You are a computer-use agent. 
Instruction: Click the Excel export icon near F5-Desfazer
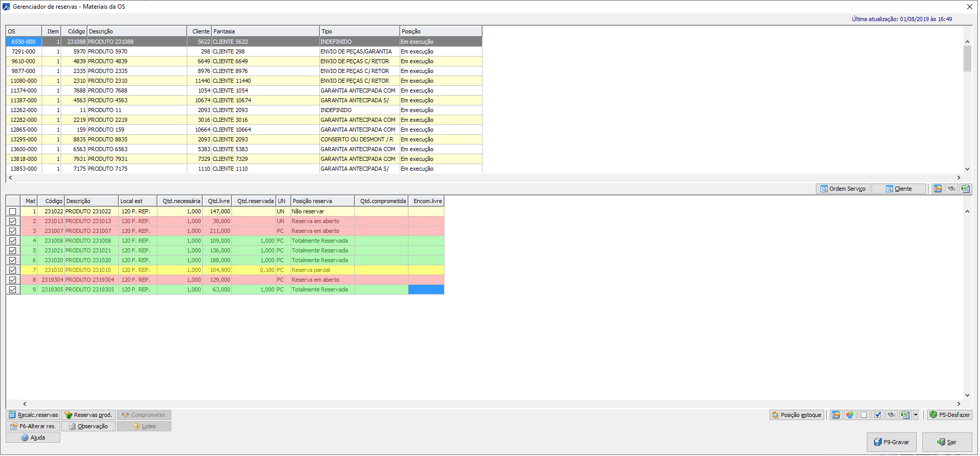tap(905, 415)
